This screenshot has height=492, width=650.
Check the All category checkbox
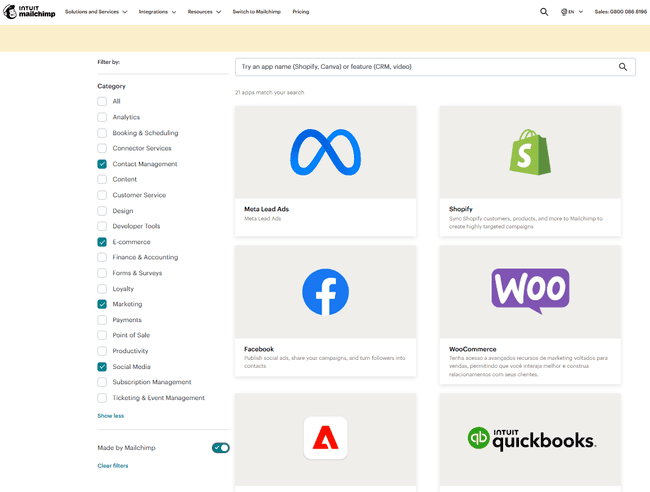click(x=102, y=102)
